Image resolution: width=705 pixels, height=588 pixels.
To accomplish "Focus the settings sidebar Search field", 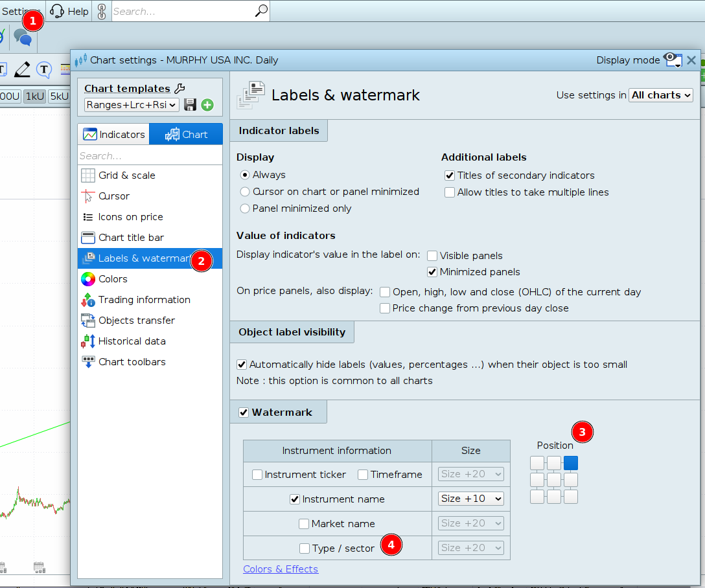I will tap(150, 156).
